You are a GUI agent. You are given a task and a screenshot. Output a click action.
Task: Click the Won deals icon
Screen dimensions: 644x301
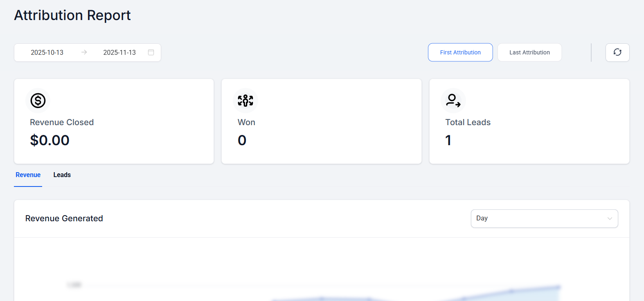[245, 100]
